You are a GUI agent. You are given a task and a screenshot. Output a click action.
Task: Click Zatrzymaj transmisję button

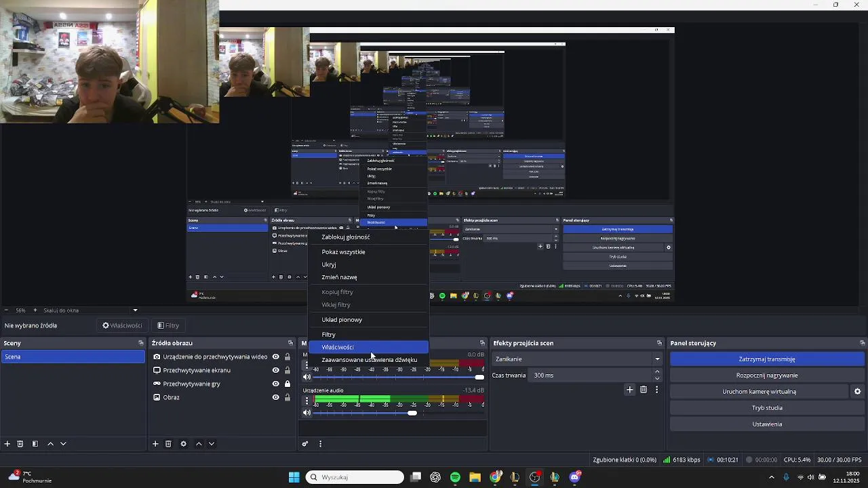pos(767,359)
